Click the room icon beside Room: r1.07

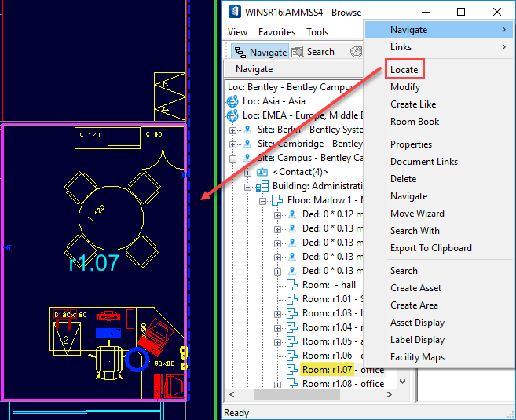pos(292,370)
